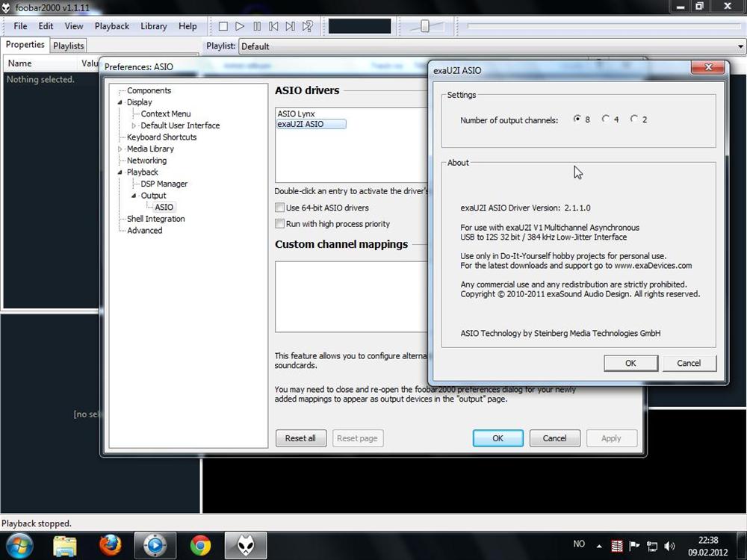
Task: Open the Action Center flag icon
Action: pos(634,546)
